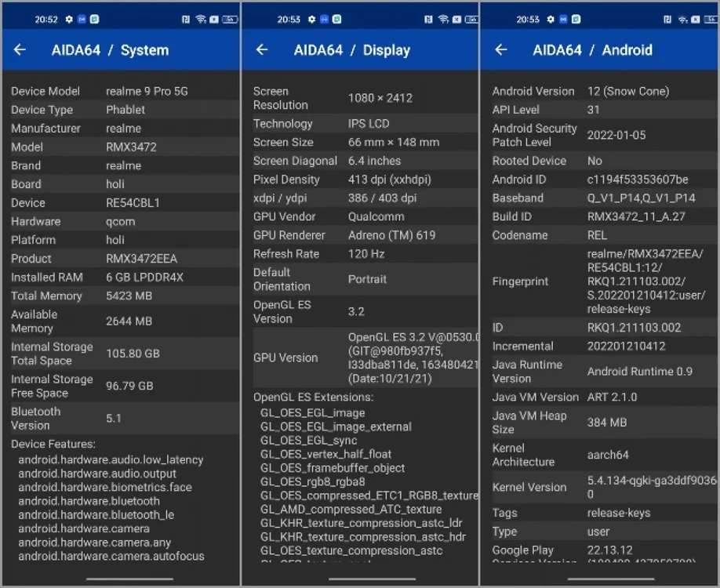Tap the API Level value 31

593,110
